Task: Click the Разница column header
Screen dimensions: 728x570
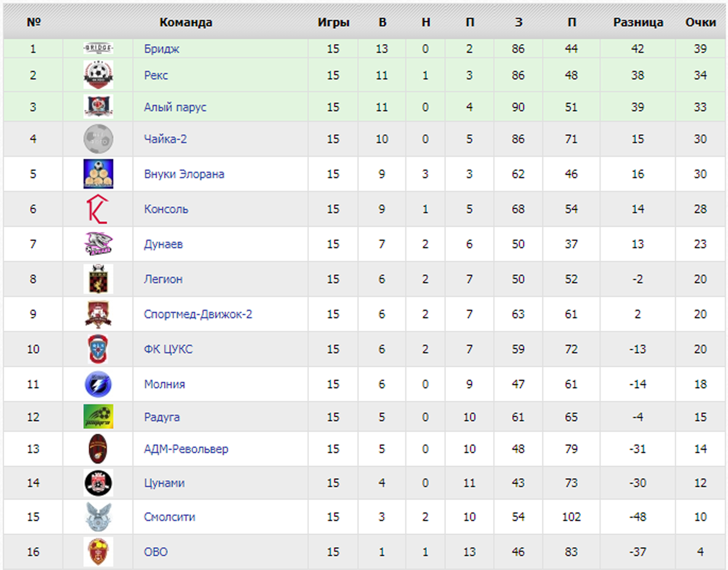Action: click(x=638, y=22)
